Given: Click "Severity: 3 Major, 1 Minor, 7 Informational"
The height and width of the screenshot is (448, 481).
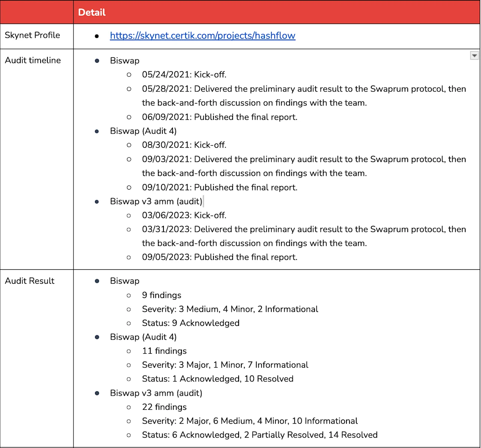Looking at the screenshot, I should click(x=225, y=365).
